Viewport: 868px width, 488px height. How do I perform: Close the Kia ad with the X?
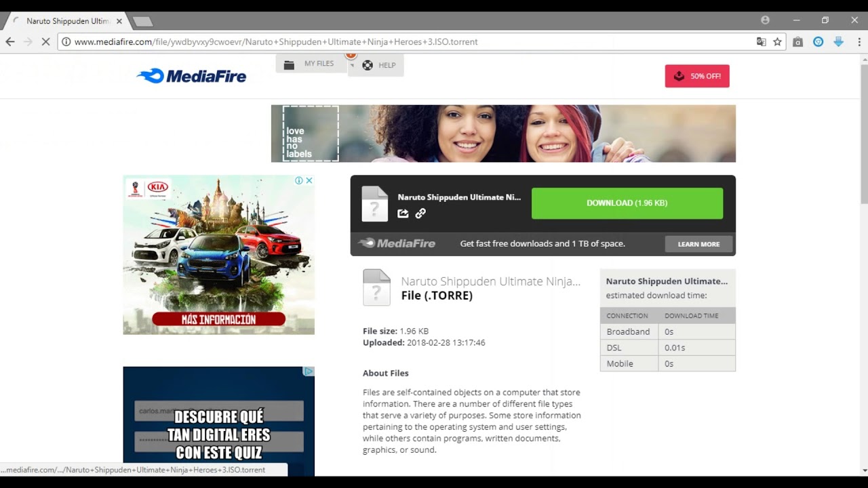309,180
